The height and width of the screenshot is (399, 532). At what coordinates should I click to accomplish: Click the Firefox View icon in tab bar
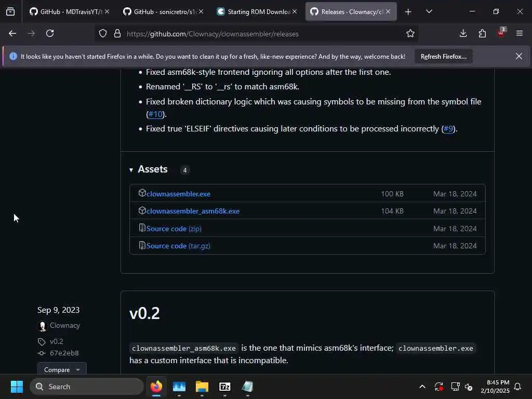click(x=10, y=12)
